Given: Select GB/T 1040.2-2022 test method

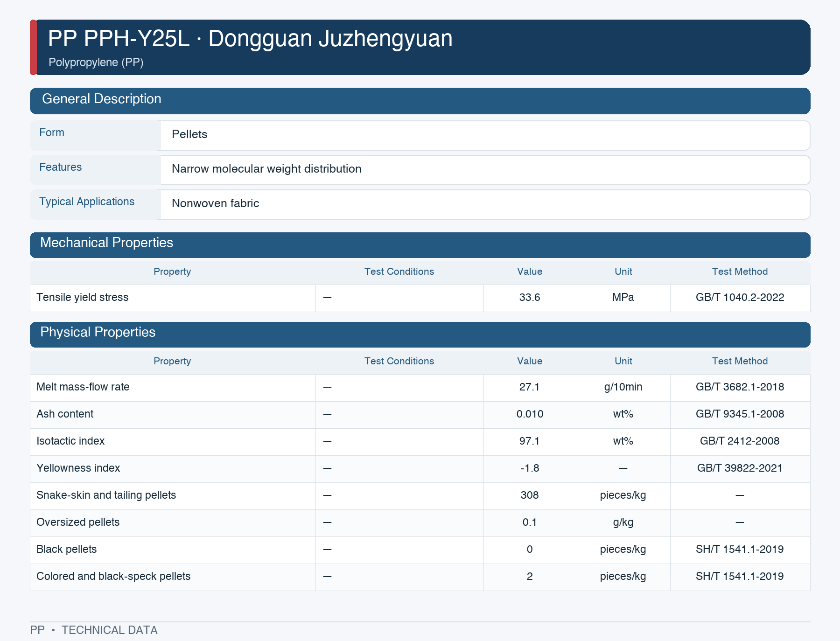Looking at the screenshot, I should [740, 298].
